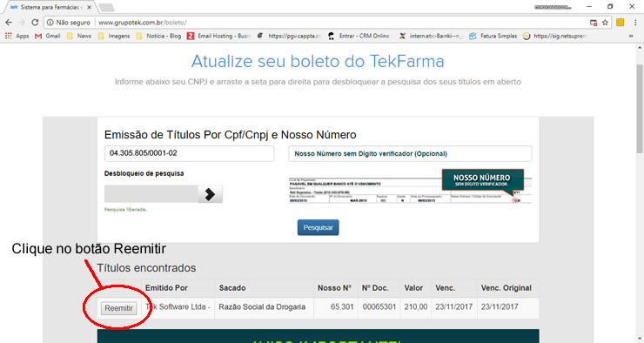This screenshot has width=644, height=343.
Task: Click the Valor column header
Action: point(413,288)
